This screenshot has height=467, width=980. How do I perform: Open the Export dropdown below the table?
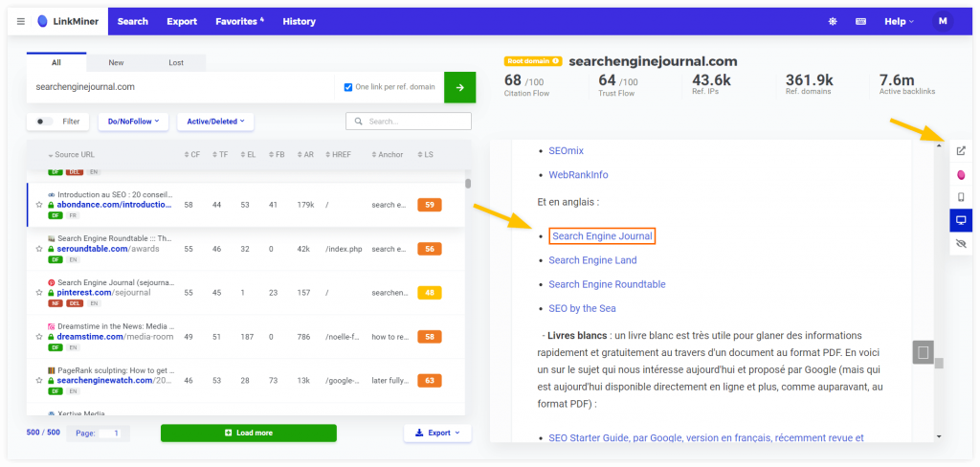pyautogui.click(x=437, y=433)
